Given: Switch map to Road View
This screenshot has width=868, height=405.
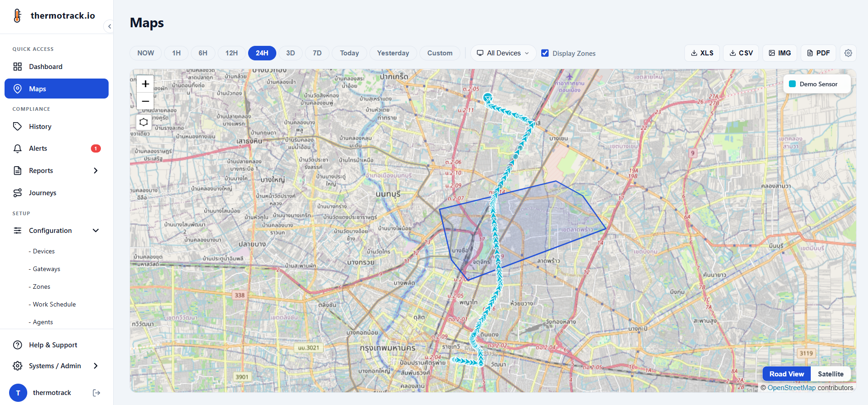Looking at the screenshot, I should [x=787, y=374].
